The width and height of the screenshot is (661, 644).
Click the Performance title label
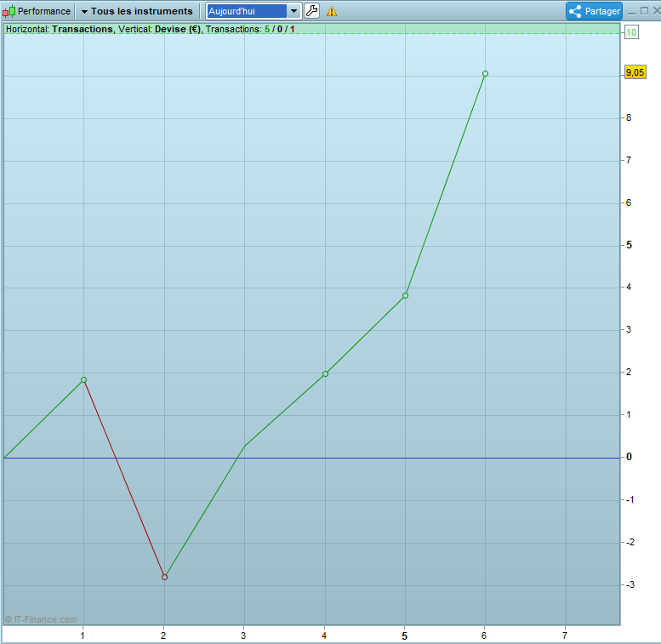tap(44, 11)
